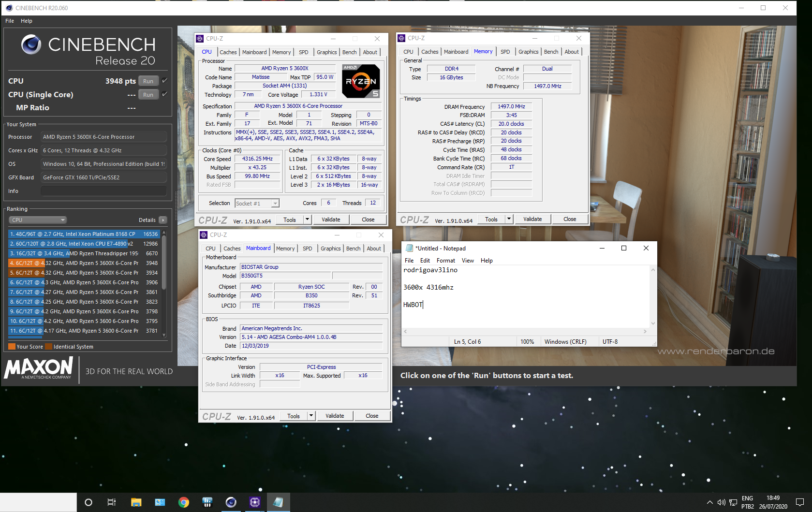Open Tools dropdown arrow in CPU-Z Mainboard window
Viewport: 812px width, 512px height.
(311, 416)
